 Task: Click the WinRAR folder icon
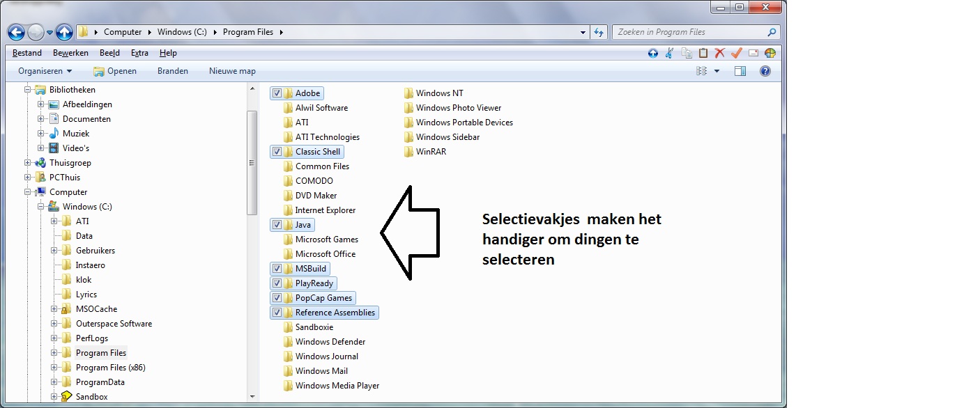point(408,152)
